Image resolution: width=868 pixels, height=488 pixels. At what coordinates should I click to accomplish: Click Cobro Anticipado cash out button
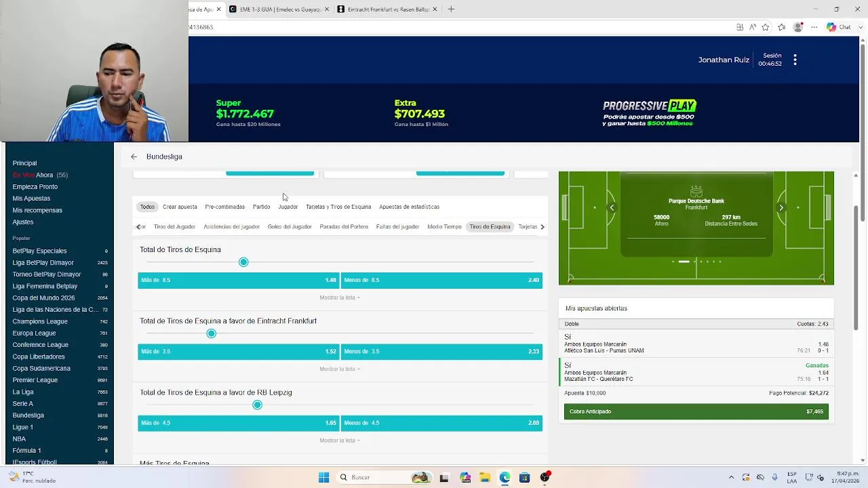click(696, 411)
